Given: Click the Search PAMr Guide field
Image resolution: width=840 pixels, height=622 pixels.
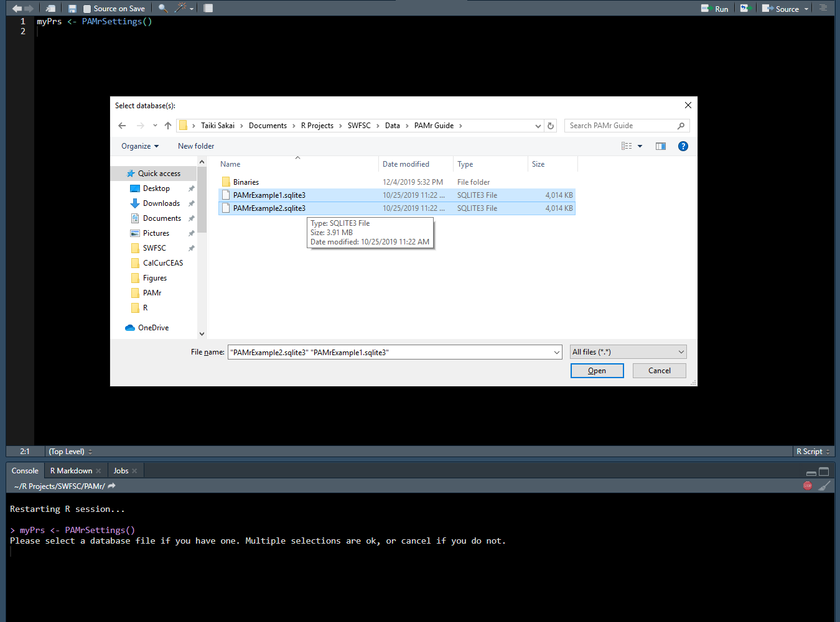Looking at the screenshot, I should [x=622, y=126].
